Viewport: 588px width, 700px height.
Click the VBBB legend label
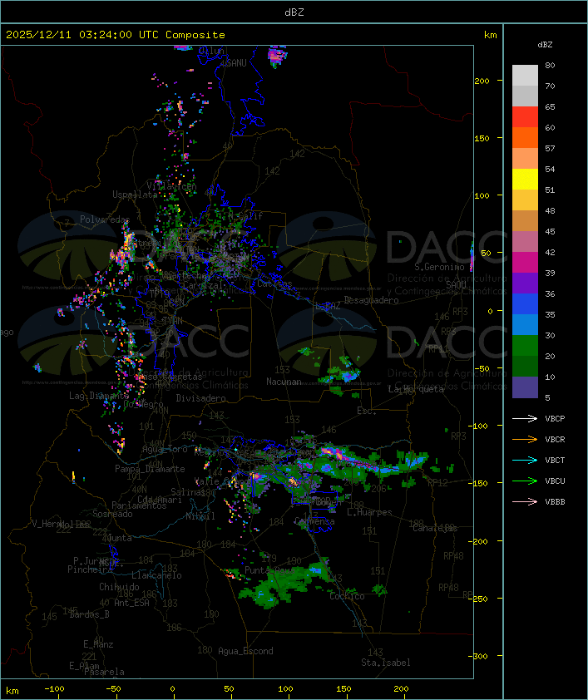pos(555,502)
